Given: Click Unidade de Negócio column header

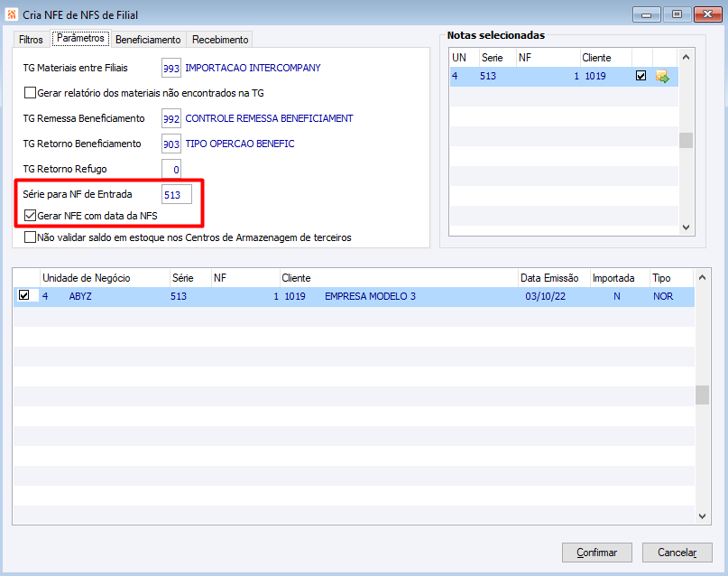Looking at the screenshot, I should coord(105,278).
